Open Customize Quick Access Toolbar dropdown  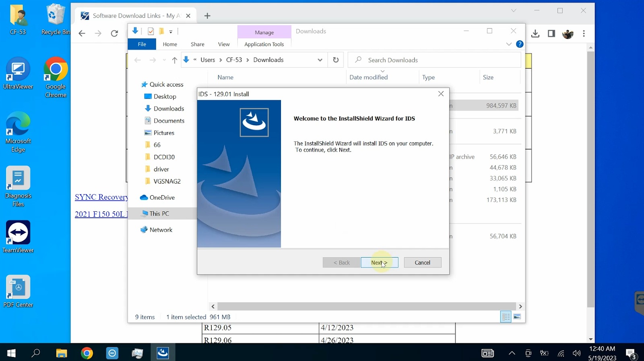point(171,31)
